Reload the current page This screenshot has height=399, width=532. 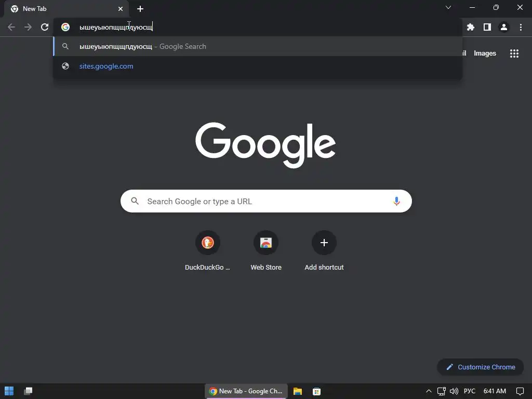[x=45, y=27]
